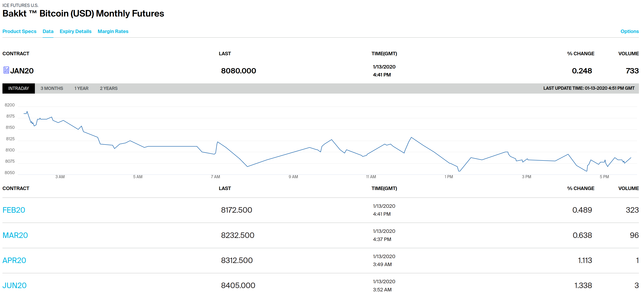Screen dimensions: 644x293
Task: Select the INTRADAY chart range
Action: pyautogui.click(x=19, y=88)
